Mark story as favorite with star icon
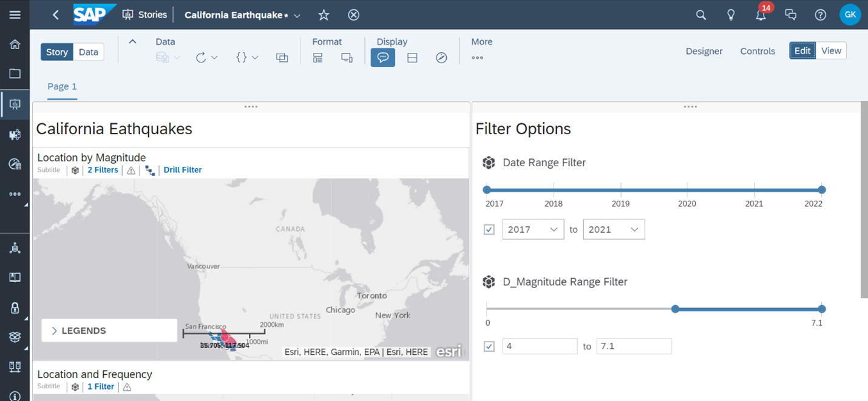Viewport: 868px width, 401px height. (x=324, y=15)
